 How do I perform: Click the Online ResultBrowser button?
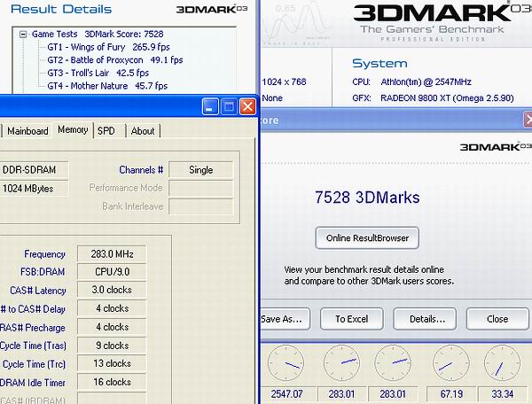click(367, 238)
